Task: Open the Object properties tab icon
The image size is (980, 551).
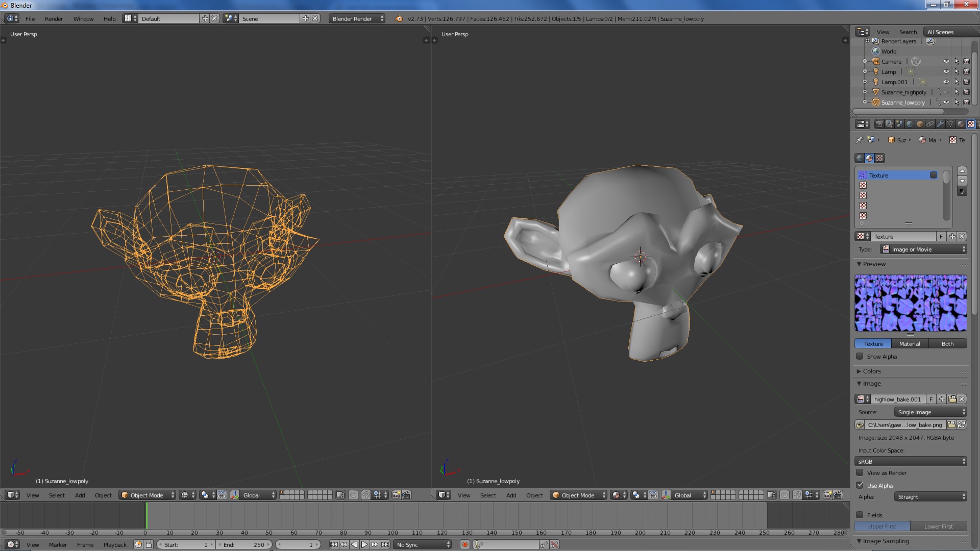Action: click(x=920, y=124)
